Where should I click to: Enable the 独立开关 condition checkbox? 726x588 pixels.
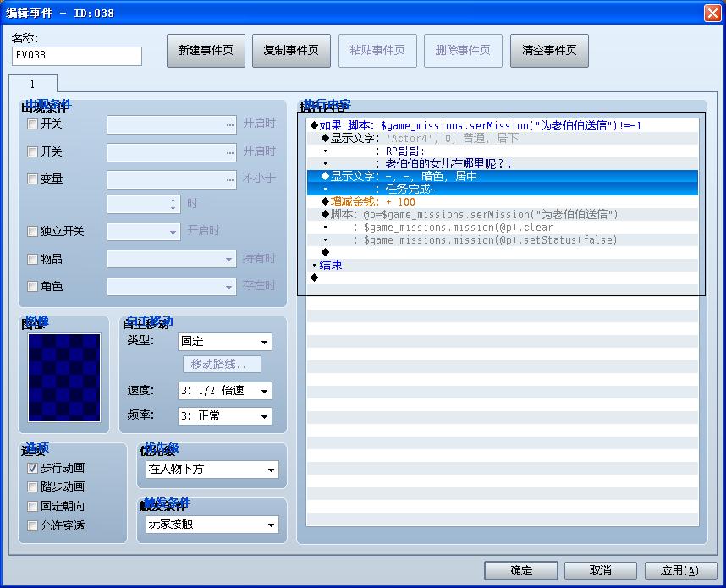[x=32, y=232]
